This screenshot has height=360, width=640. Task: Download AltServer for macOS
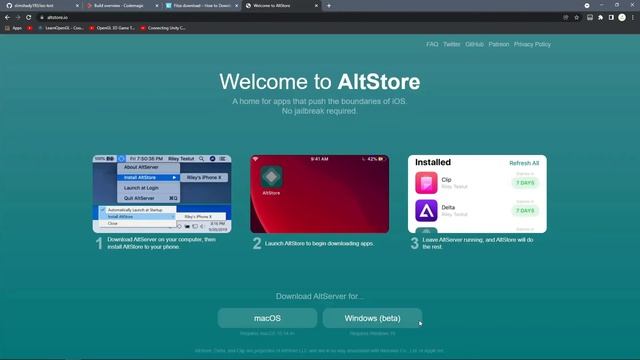(267, 318)
